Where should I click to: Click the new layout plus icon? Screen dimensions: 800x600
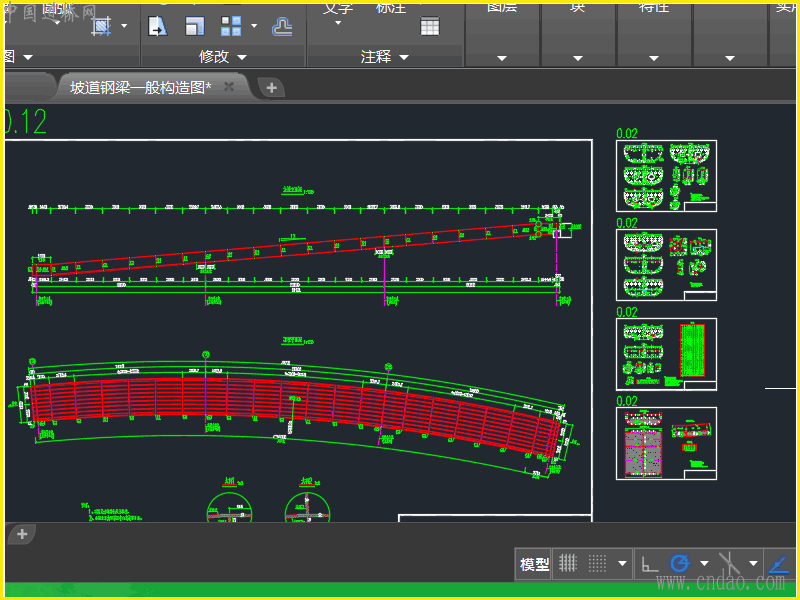22,534
